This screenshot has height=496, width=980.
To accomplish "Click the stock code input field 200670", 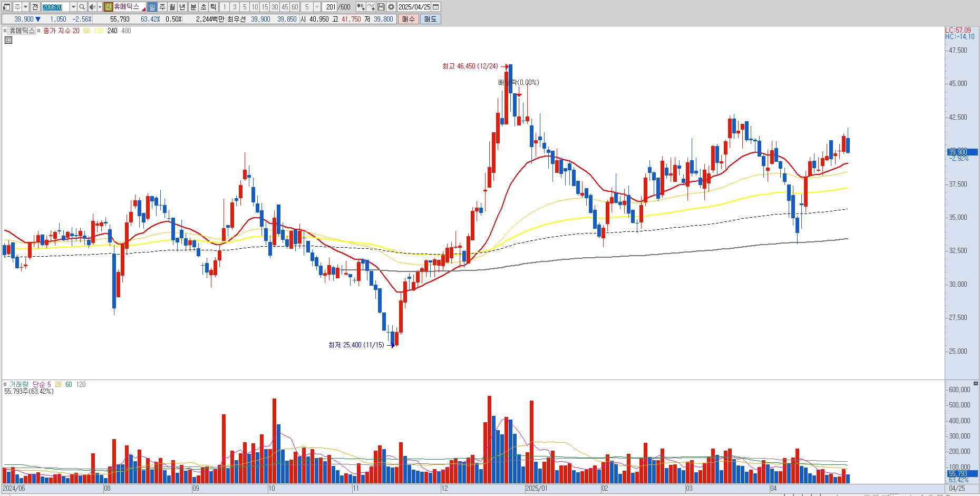I will point(55,7).
